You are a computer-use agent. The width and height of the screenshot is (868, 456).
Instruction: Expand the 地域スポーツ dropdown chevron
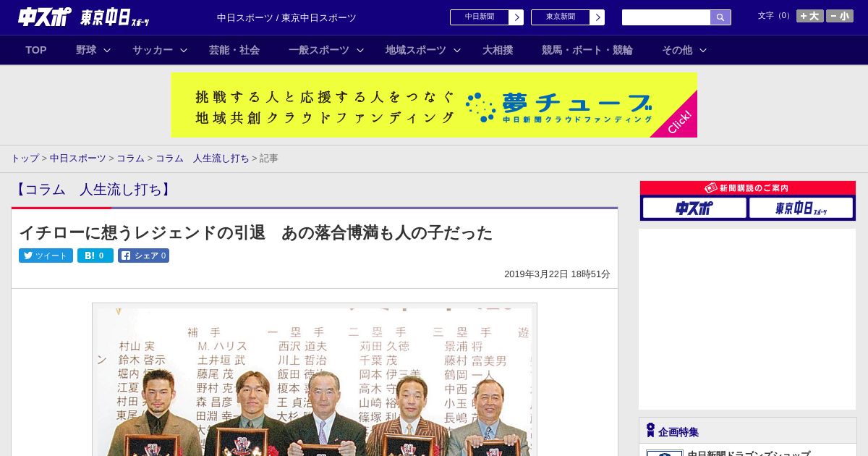457,50
